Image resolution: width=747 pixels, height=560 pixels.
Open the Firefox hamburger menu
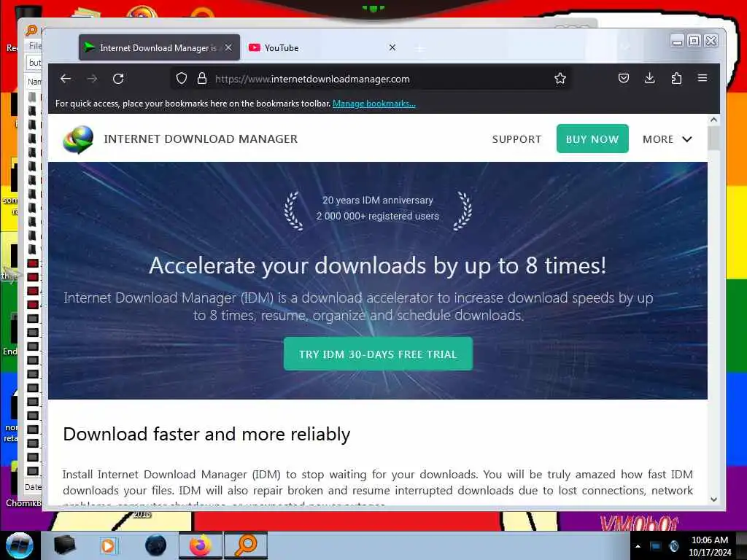pyautogui.click(x=703, y=77)
